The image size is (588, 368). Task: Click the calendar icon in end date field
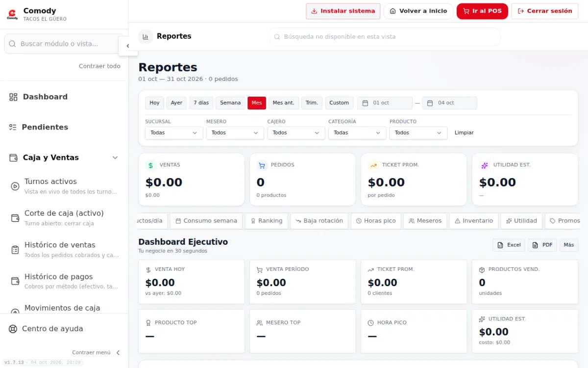430,103
